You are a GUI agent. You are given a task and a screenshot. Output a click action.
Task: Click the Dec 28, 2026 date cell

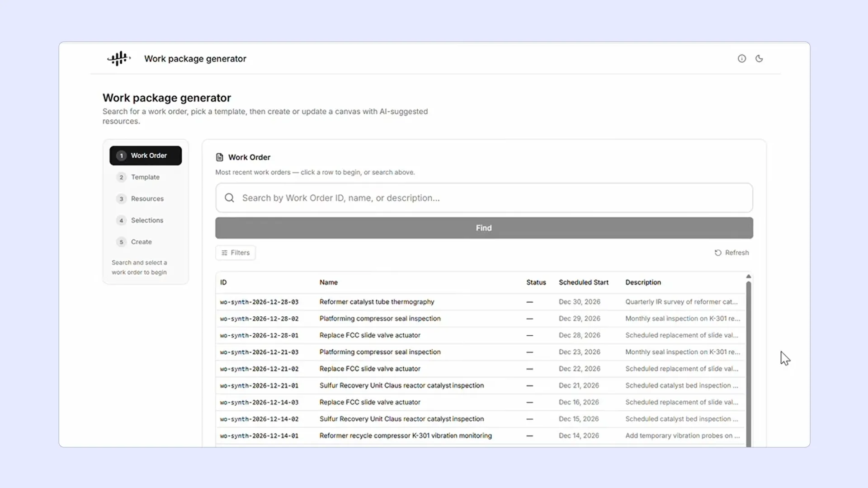coord(580,335)
